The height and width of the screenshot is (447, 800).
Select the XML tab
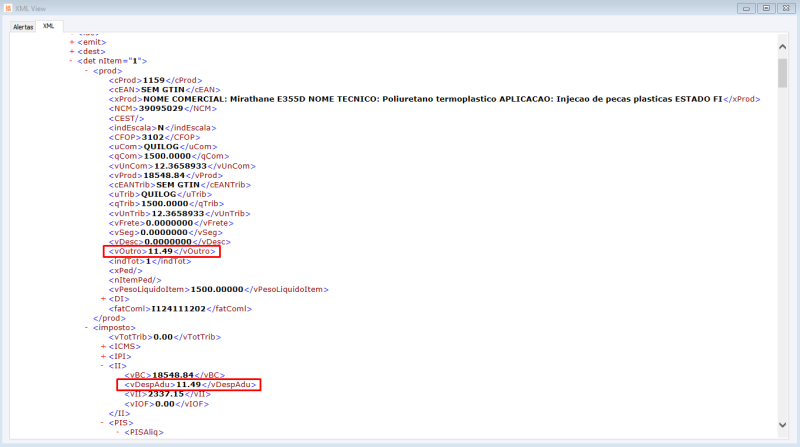click(48, 26)
